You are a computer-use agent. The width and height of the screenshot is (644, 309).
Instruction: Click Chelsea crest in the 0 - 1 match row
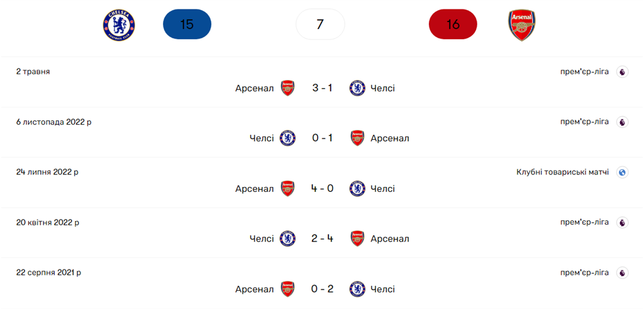tap(287, 138)
